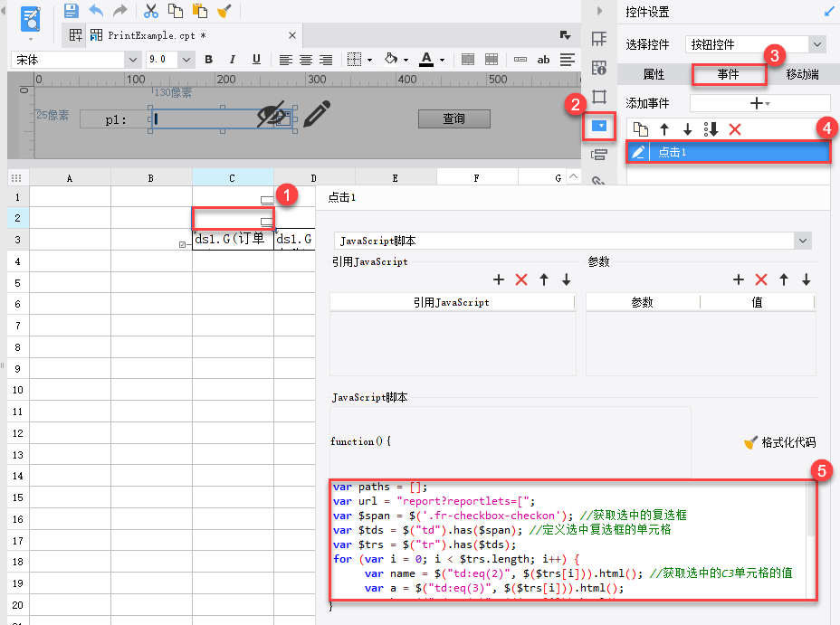Align text to the left
The width and height of the screenshot is (840, 625).
(285, 60)
